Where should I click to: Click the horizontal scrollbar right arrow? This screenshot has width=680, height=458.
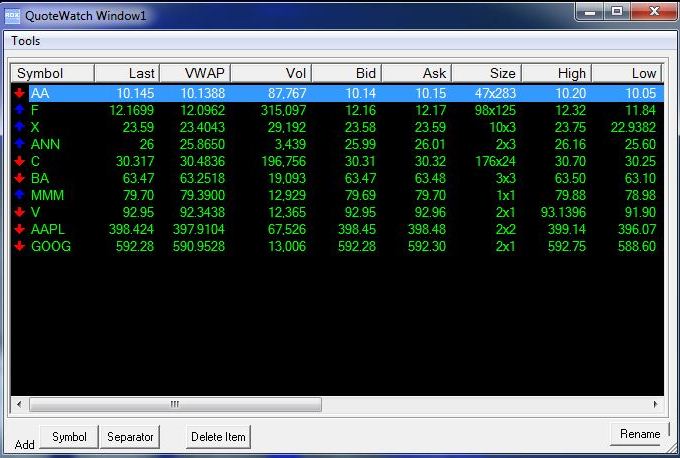(655, 404)
